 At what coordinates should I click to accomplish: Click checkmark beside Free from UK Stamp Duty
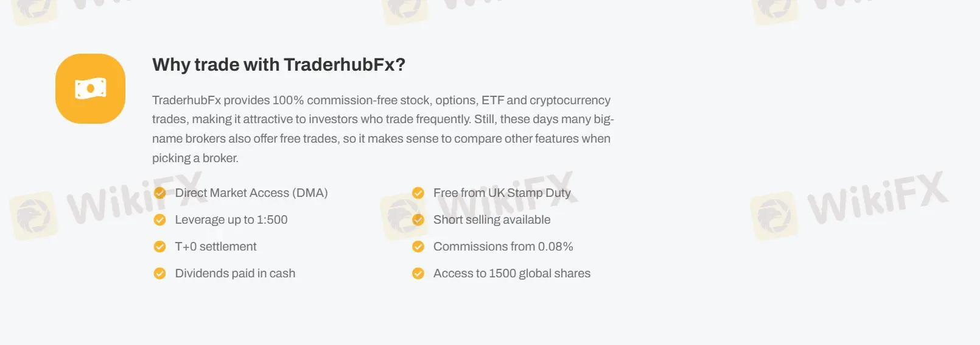pyautogui.click(x=418, y=193)
